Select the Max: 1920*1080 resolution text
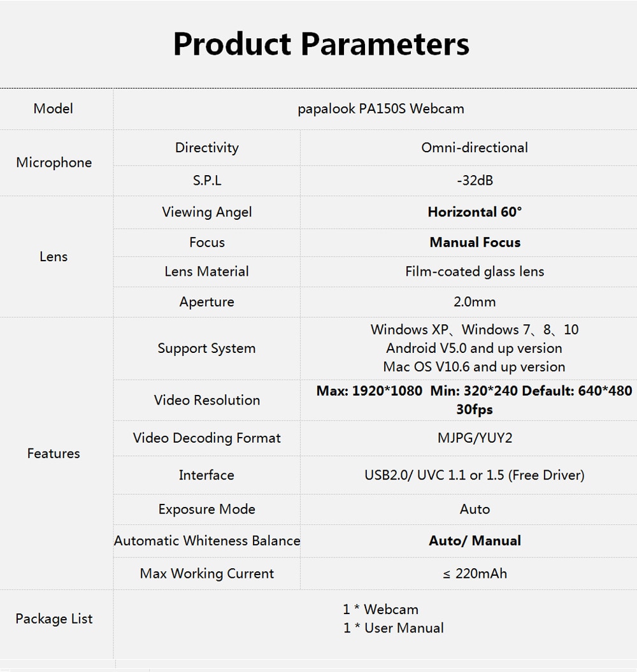The height and width of the screenshot is (672, 637). [369, 391]
